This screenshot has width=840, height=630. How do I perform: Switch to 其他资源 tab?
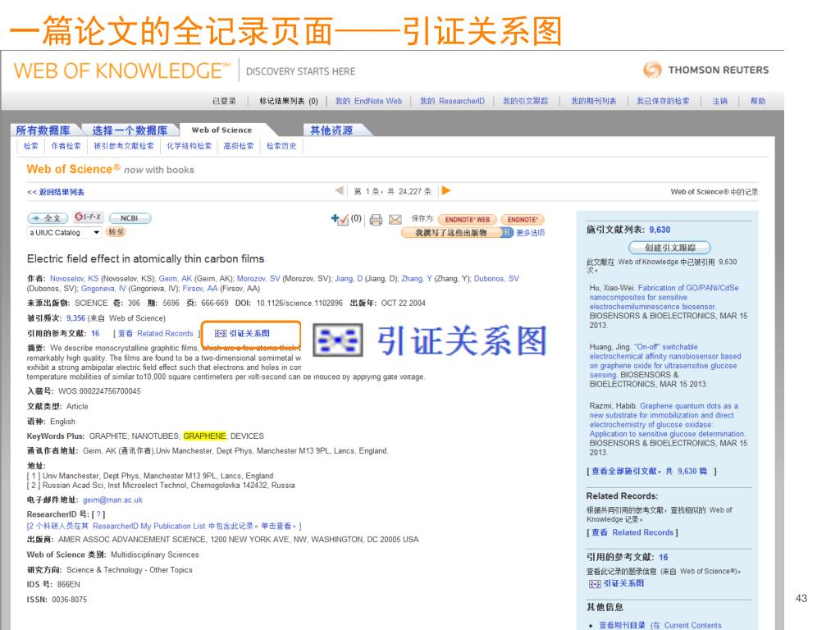point(331,130)
